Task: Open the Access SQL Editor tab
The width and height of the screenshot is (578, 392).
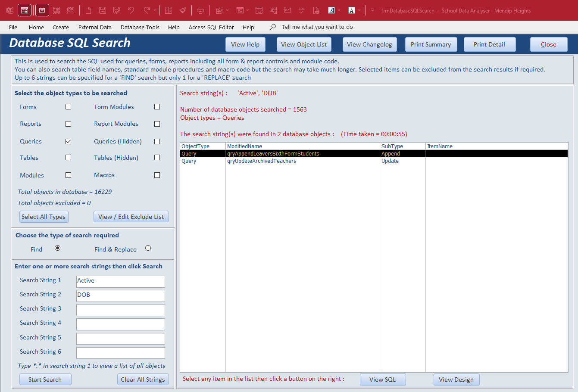Action: point(211,27)
